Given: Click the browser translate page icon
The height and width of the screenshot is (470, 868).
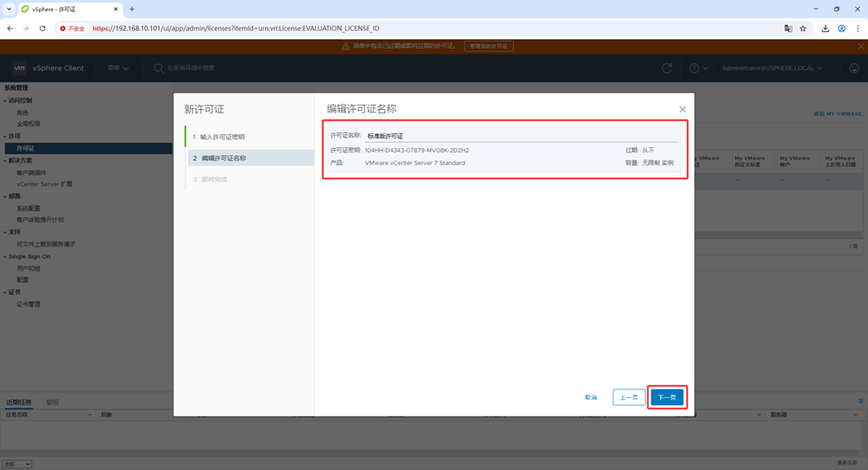Looking at the screenshot, I should [x=788, y=28].
